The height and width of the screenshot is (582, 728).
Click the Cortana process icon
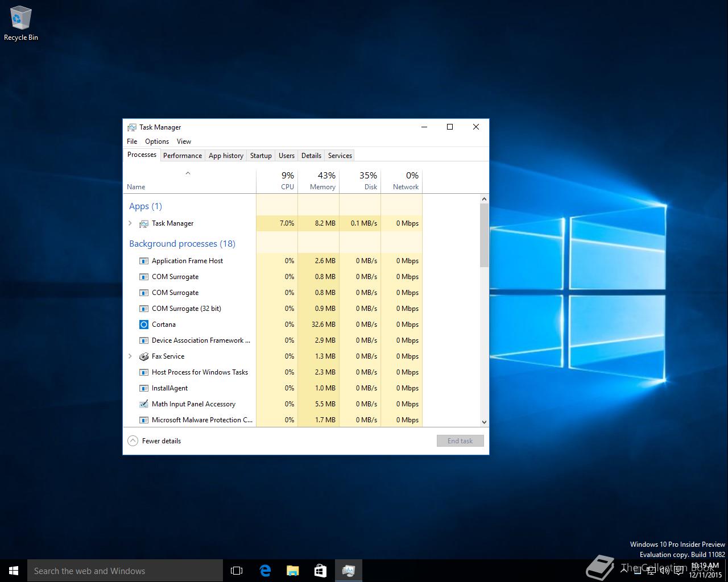pos(144,325)
